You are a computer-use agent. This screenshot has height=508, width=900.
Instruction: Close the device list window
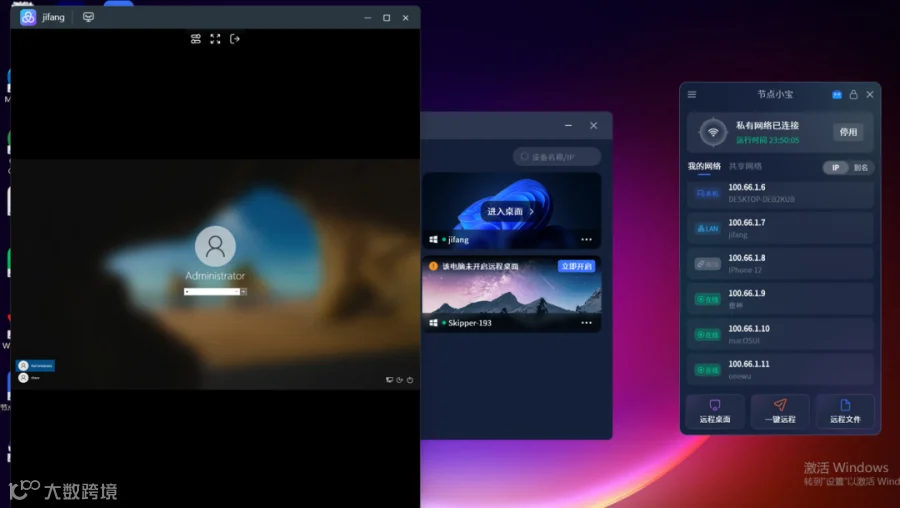pos(593,126)
